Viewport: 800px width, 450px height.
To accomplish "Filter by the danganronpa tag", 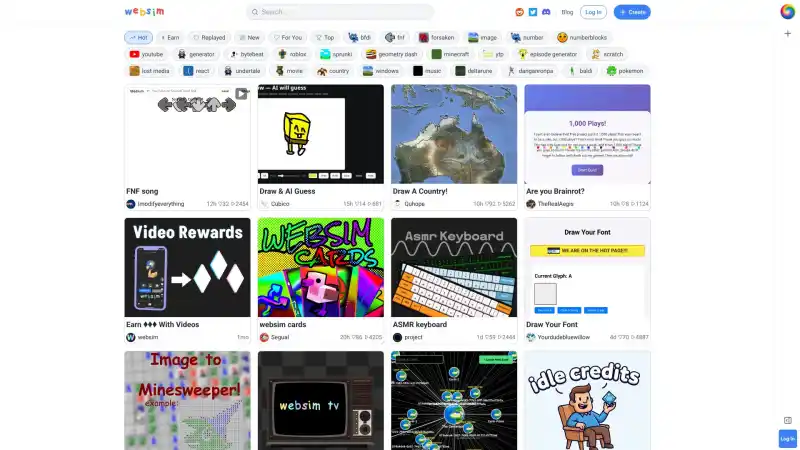I will coord(530,71).
